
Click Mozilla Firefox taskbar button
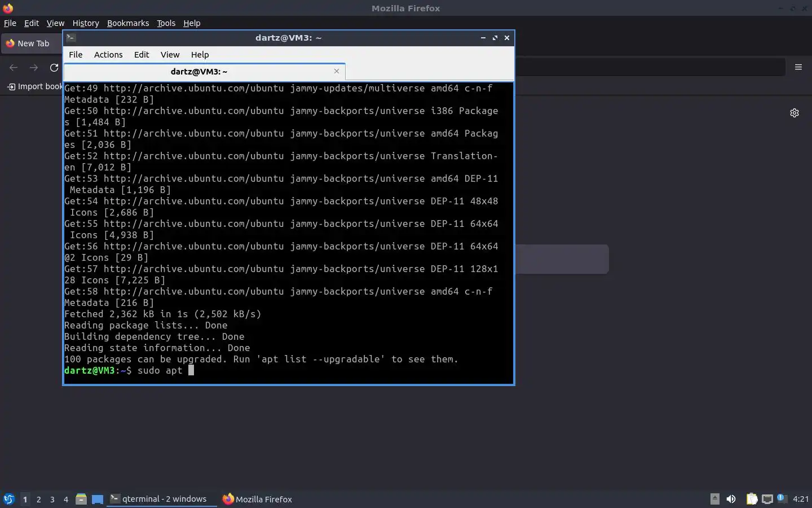tap(258, 499)
